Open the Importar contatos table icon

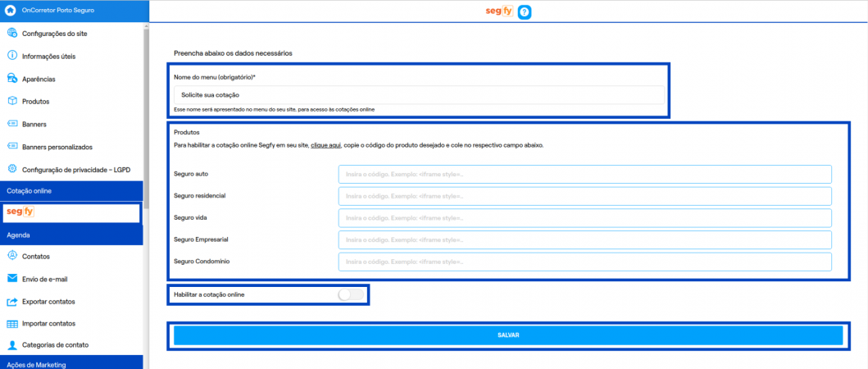click(12, 324)
